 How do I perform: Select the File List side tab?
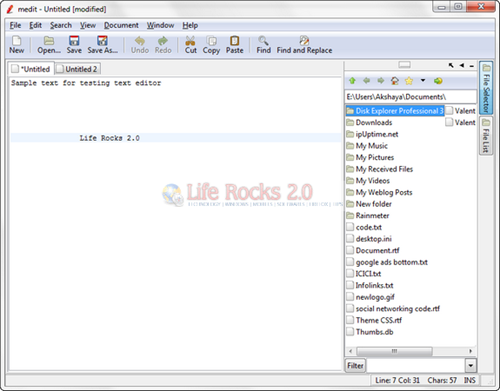pos(486,135)
